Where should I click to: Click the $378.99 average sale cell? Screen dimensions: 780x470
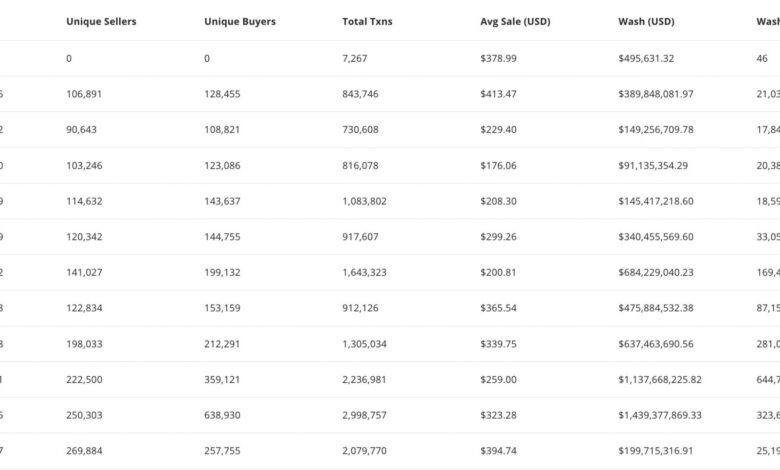tap(498, 58)
